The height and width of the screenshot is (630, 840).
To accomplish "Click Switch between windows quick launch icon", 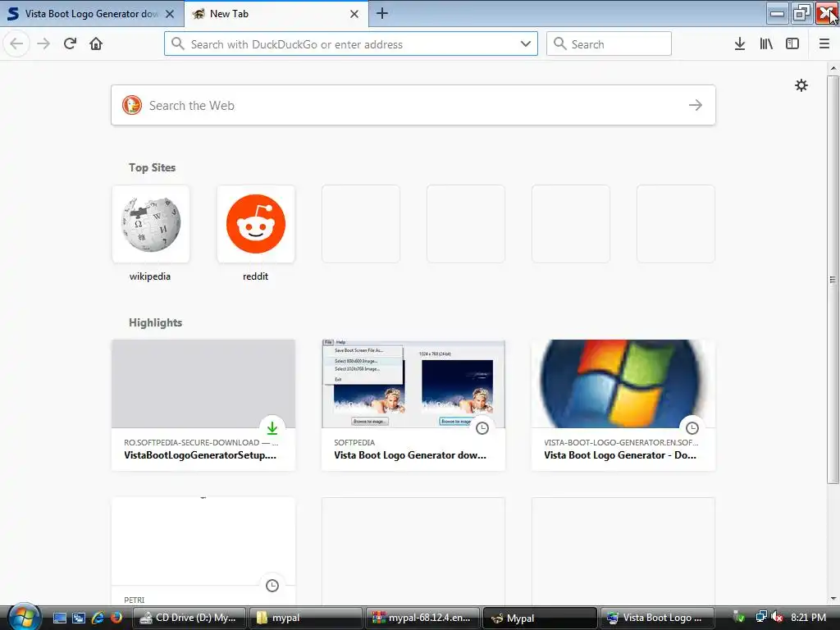I will pos(78,618).
